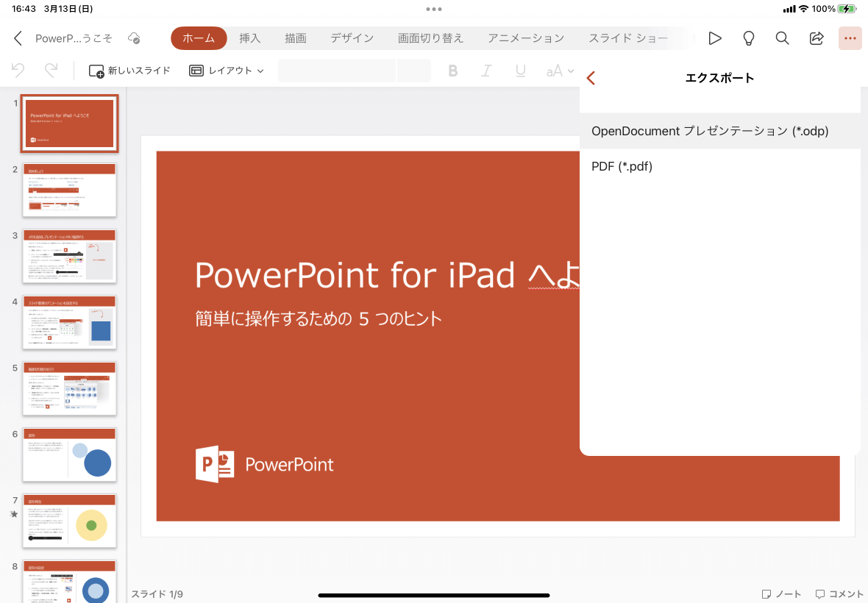The image size is (868, 603).
Task: Tap the three-dot multitasking control at top
Action: [434, 9]
